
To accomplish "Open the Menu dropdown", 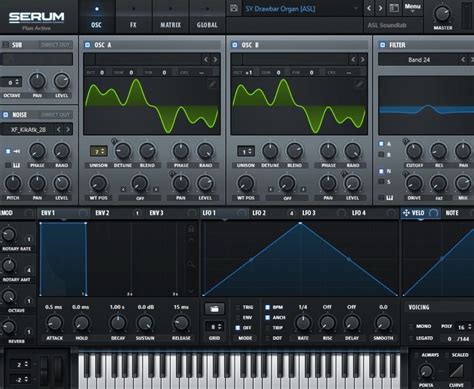I will 412,8.
